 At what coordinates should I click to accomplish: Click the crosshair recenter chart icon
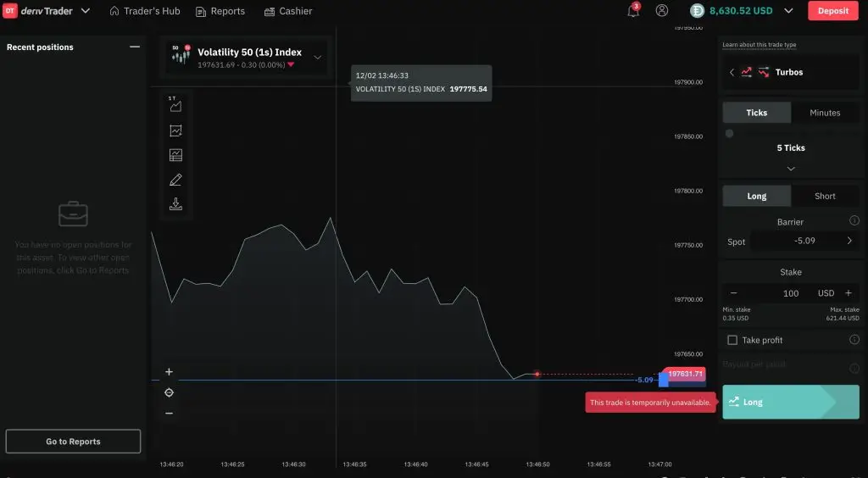169,392
